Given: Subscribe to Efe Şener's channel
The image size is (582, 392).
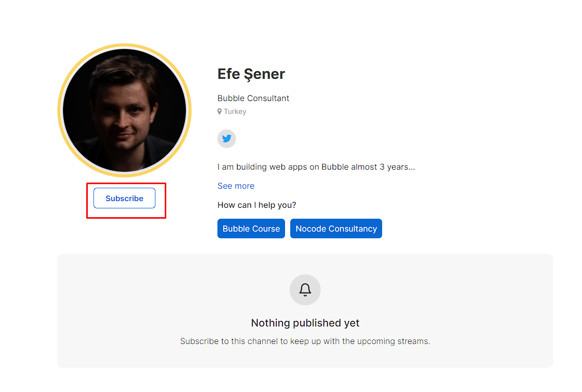Looking at the screenshot, I should click(x=124, y=198).
